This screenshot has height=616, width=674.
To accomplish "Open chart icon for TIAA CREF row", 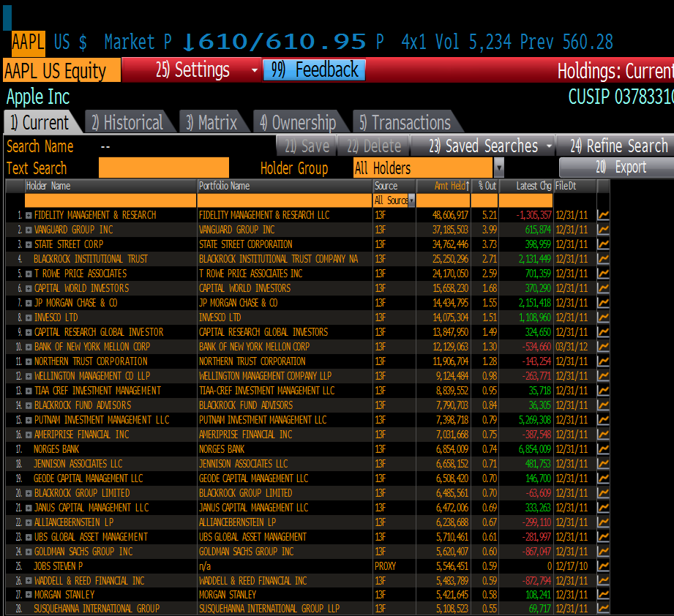I will tap(603, 391).
